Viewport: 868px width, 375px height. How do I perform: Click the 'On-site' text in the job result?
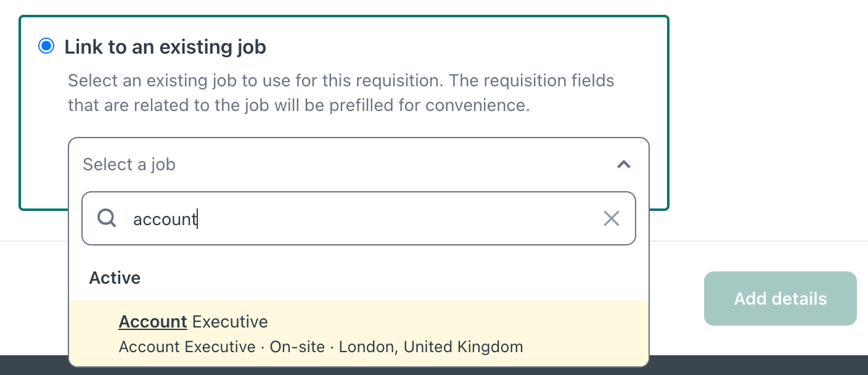point(297,347)
